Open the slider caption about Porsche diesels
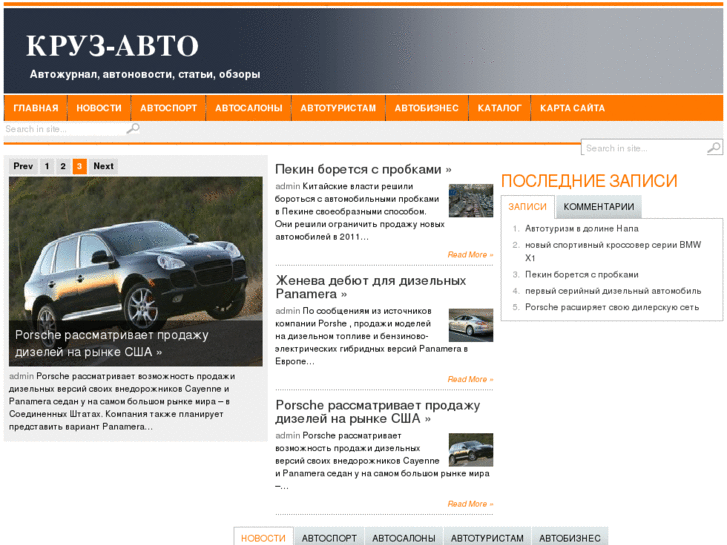 pyautogui.click(x=111, y=343)
